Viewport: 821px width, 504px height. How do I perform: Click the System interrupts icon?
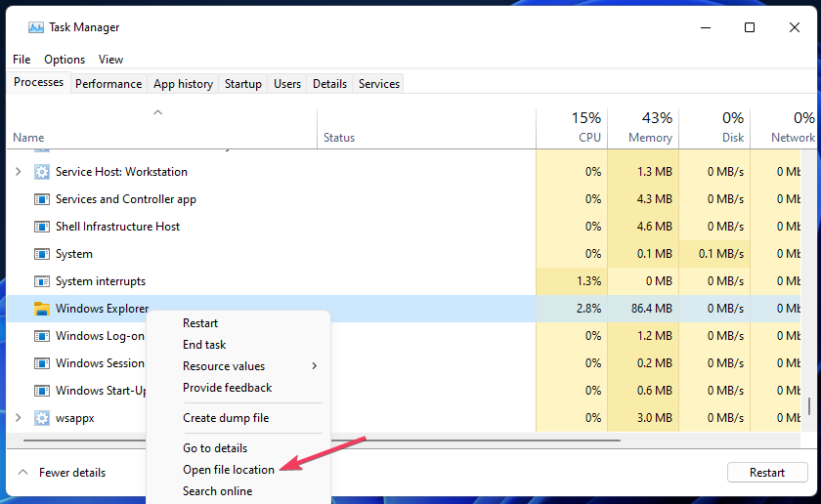[x=41, y=281]
